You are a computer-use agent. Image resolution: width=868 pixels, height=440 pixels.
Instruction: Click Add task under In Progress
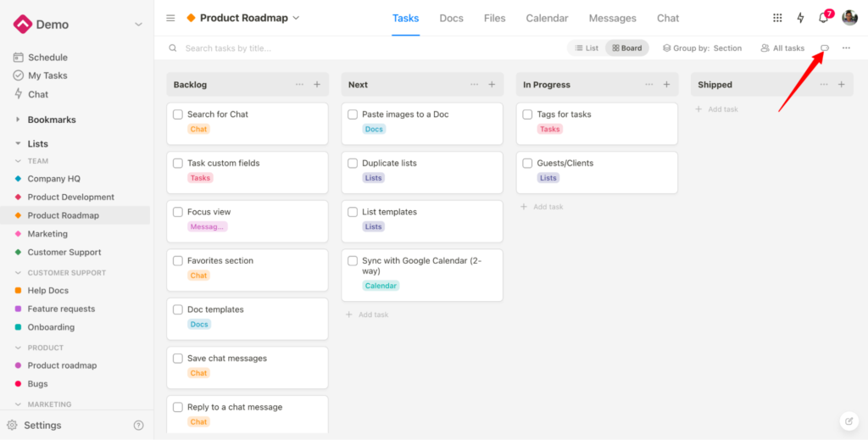[x=542, y=207]
